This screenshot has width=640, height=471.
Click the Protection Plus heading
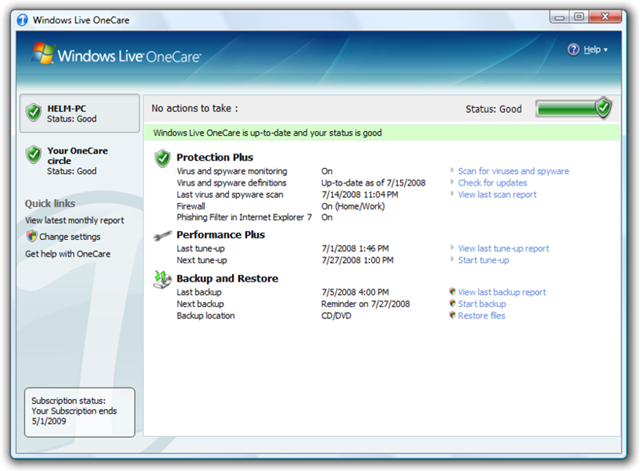pyautogui.click(x=215, y=158)
